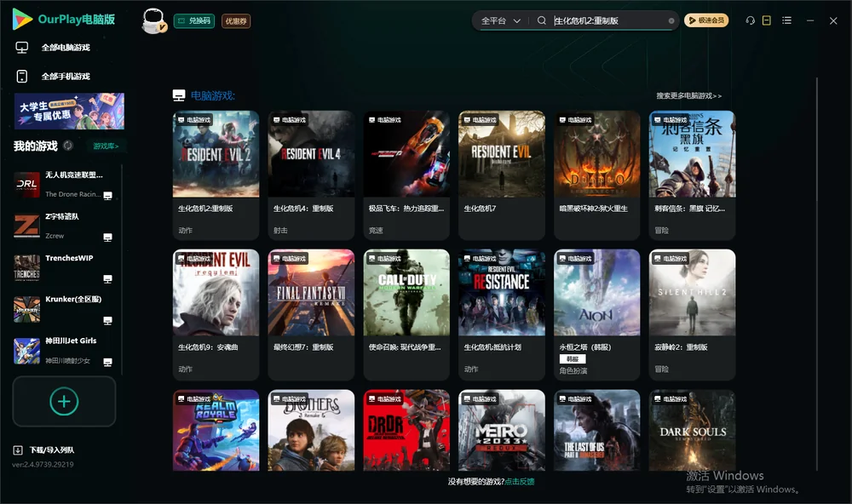Open the 使命召唤: 现代战争 game card
The image size is (852, 504).
click(x=406, y=314)
